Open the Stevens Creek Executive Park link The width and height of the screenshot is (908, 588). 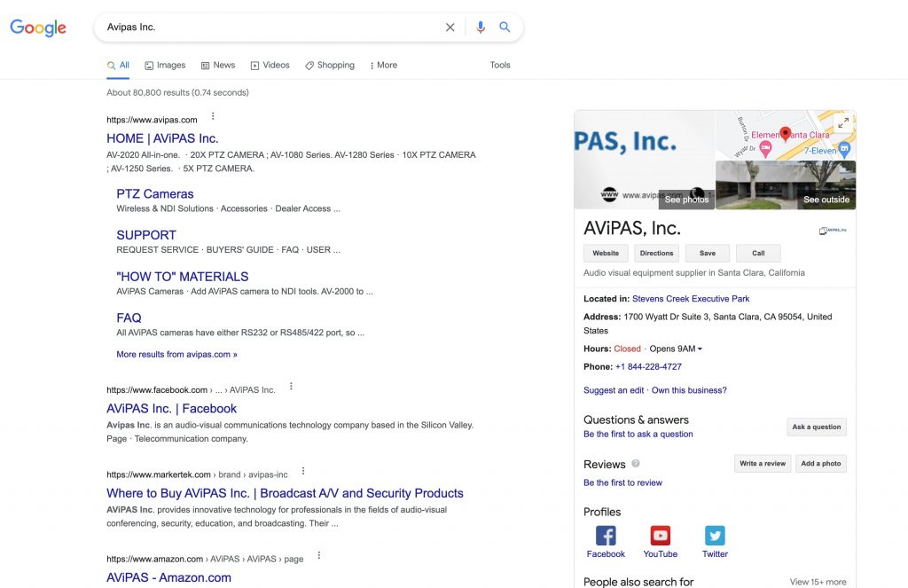point(691,299)
